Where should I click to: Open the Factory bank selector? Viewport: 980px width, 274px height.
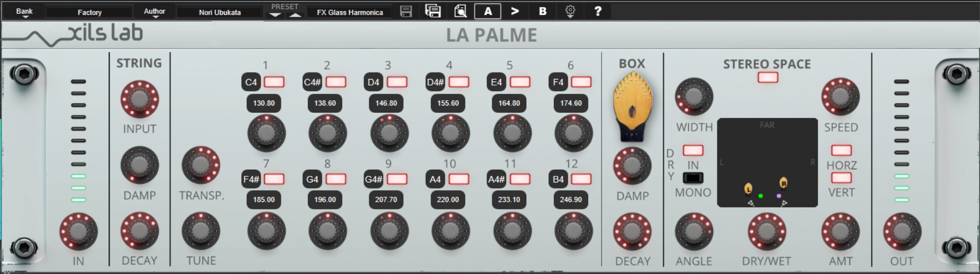(89, 12)
